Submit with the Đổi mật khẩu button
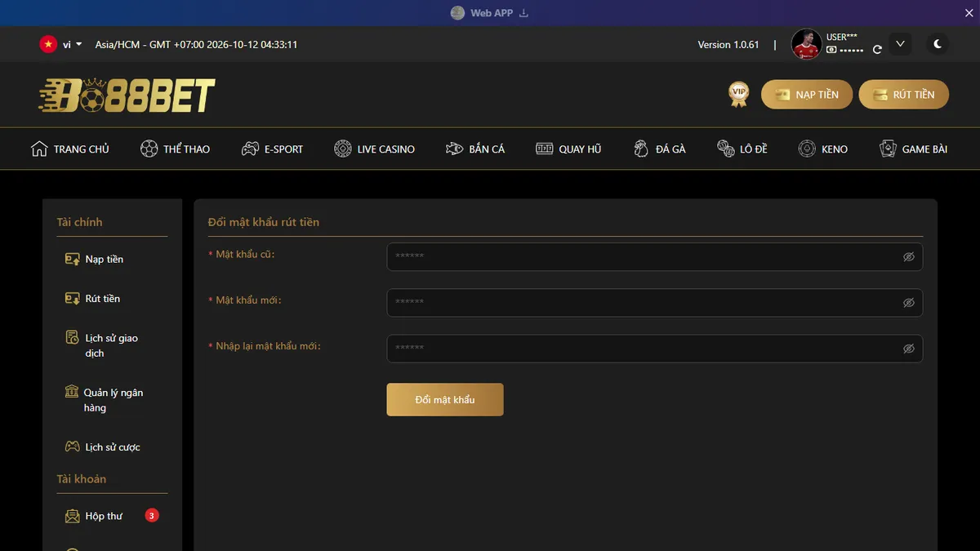Screen dimensions: 980x551 click(x=445, y=400)
